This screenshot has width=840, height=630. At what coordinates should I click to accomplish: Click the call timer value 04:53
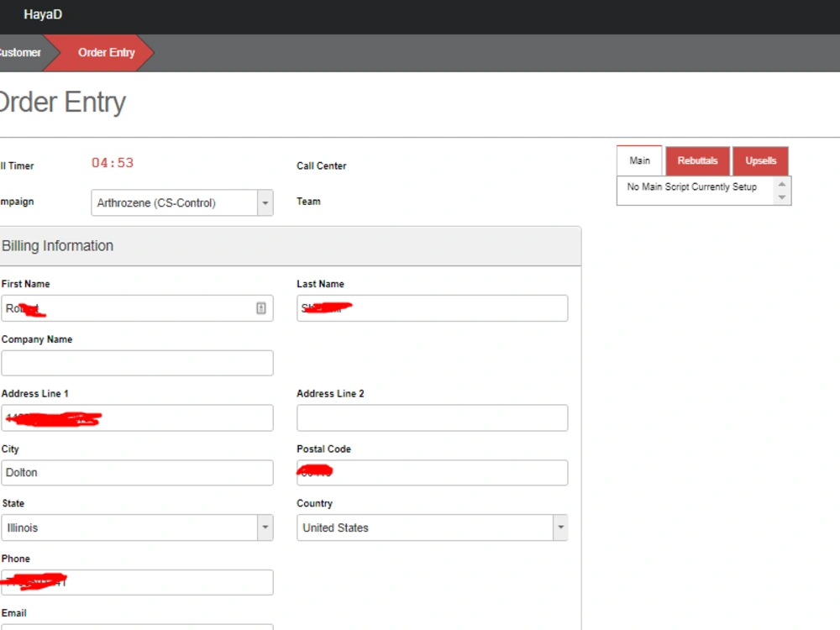pyautogui.click(x=113, y=163)
